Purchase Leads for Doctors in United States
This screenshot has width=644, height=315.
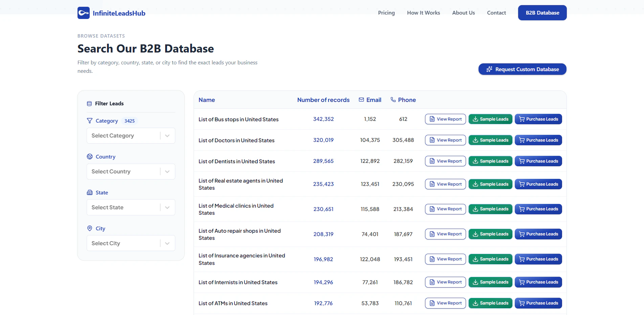[538, 140]
